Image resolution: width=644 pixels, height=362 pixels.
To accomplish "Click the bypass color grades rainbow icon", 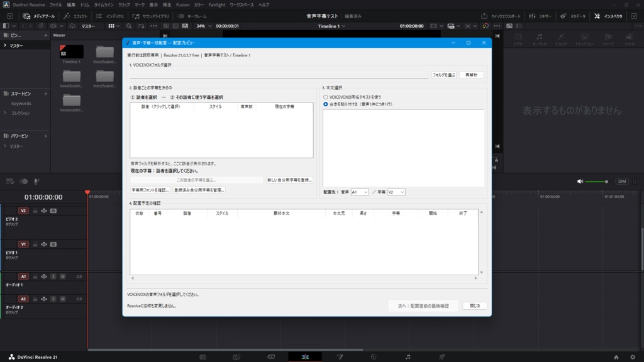I will tap(486, 26).
